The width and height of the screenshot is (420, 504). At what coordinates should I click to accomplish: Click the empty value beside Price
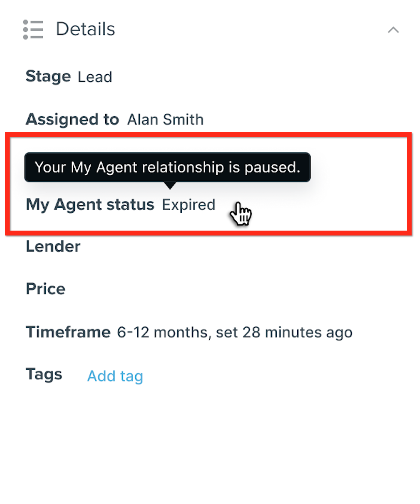[x=136, y=290]
